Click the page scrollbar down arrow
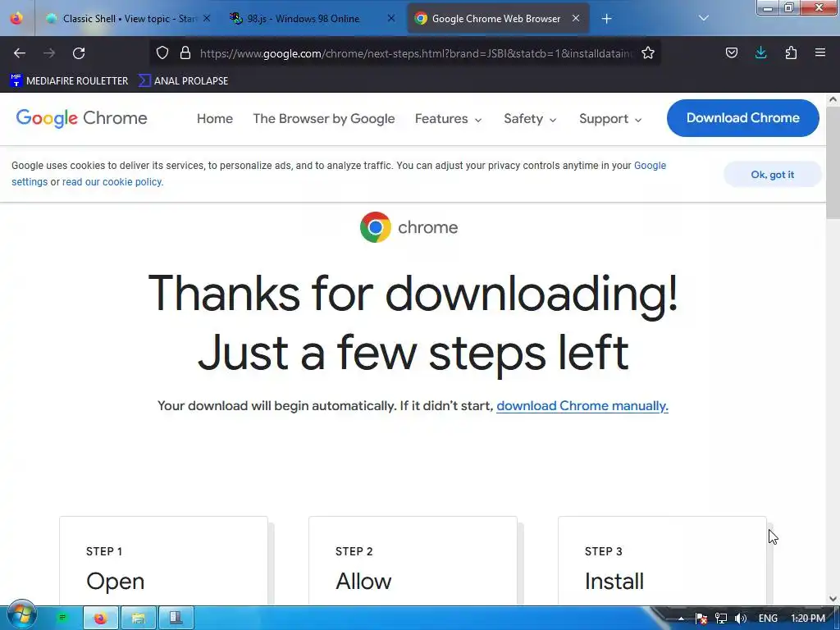 tap(833, 599)
